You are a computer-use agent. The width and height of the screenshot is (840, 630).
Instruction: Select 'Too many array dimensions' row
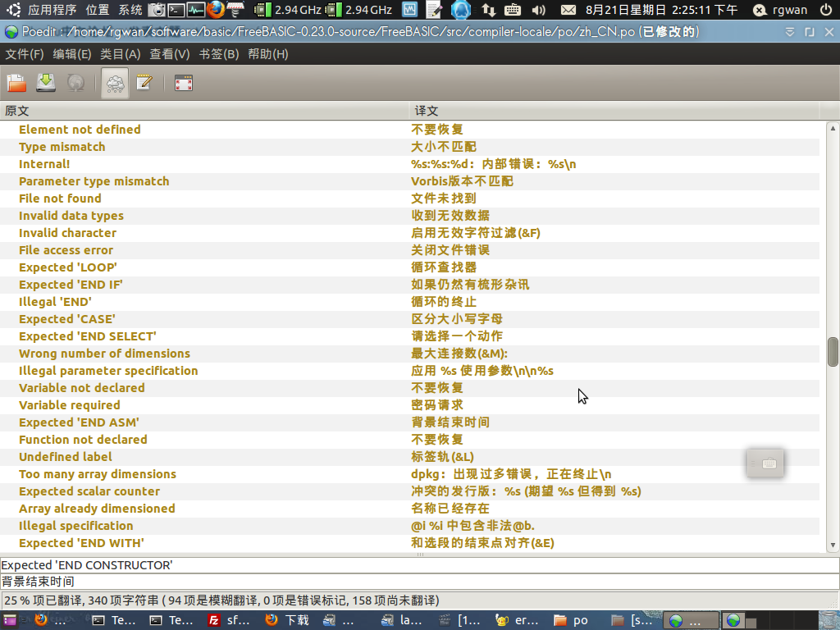pyautogui.click(x=409, y=474)
